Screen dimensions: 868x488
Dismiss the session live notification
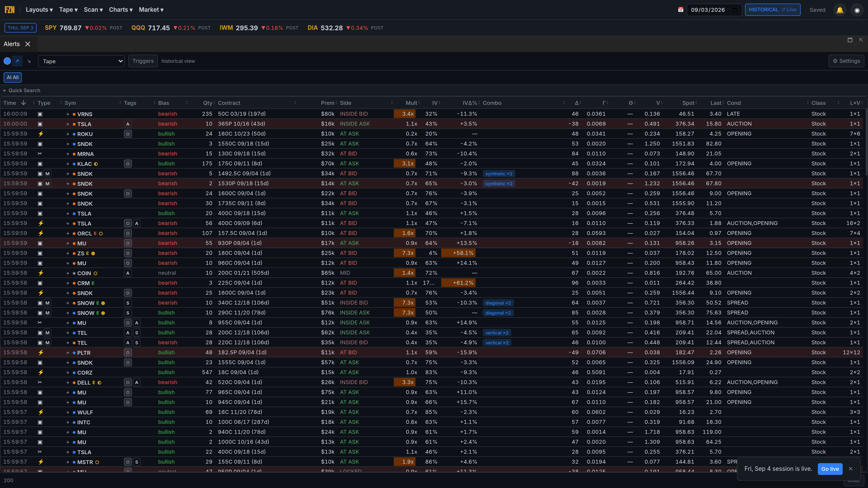[x=851, y=469]
